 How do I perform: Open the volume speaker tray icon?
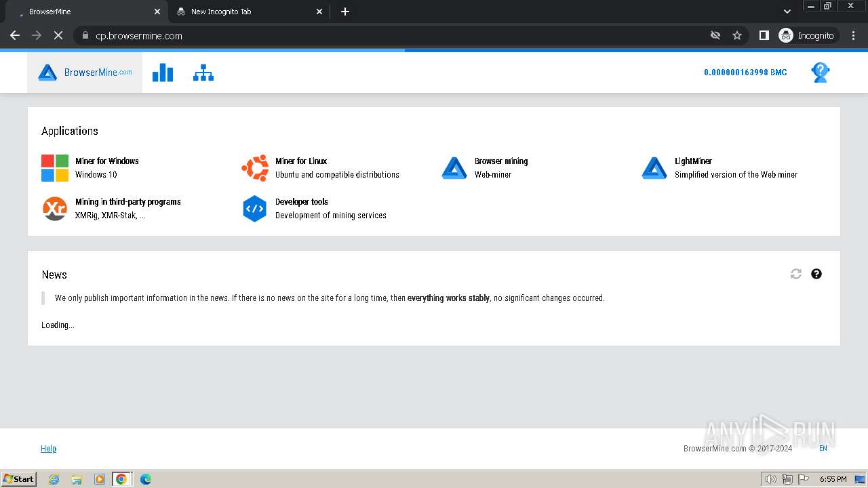point(771,479)
